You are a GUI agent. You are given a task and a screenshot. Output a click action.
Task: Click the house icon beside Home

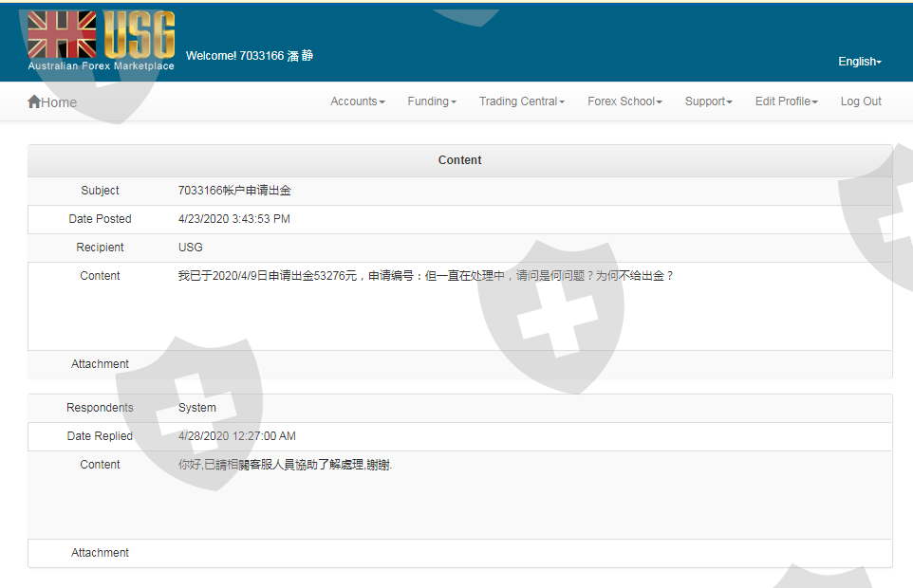(x=34, y=101)
